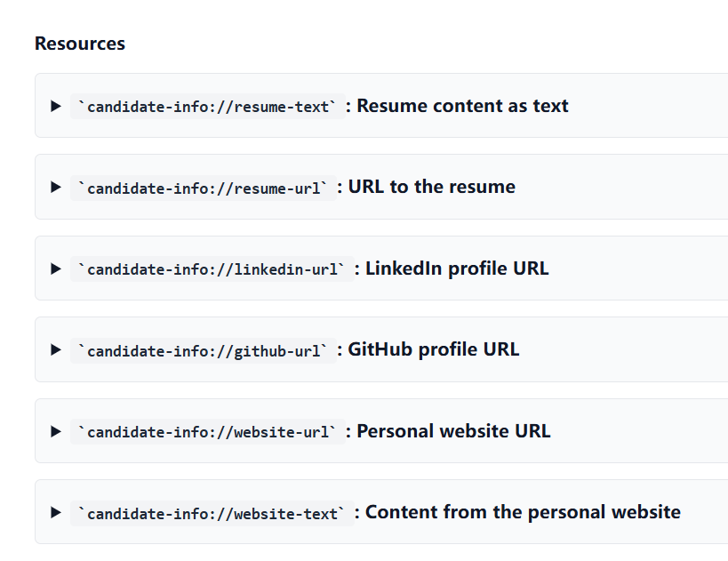Click the text 'Resume content as text'
Image resolution: width=728 pixels, height=561 pixels.
[461, 105]
